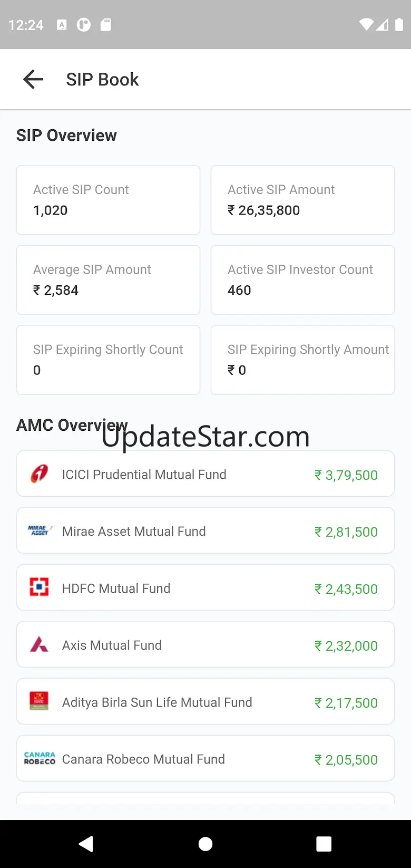This screenshot has width=411, height=868.
Task: Click the ICICI Prudential logo icon
Action: (x=39, y=474)
